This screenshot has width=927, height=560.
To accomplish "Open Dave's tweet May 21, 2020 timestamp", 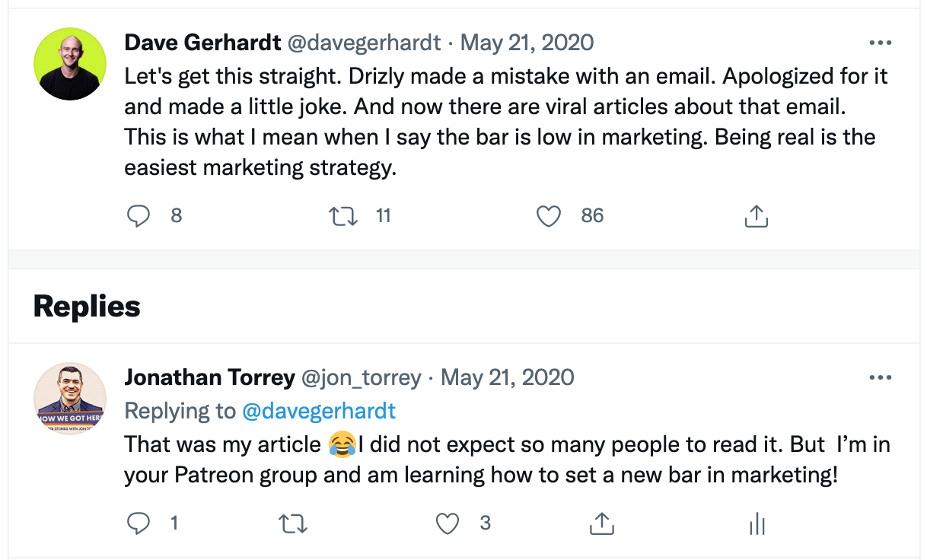I will (527, 43).
